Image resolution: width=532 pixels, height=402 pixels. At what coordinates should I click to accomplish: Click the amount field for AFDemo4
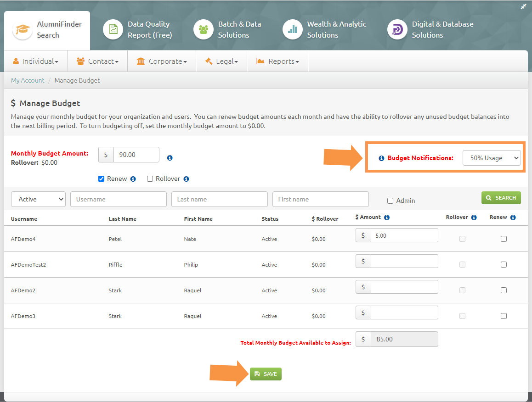coord(404,235)
